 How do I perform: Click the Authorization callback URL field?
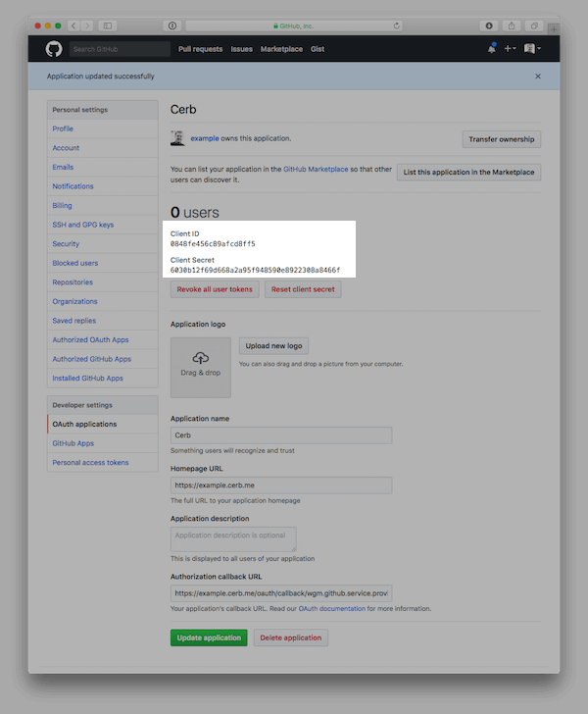[x=281, y=593]
